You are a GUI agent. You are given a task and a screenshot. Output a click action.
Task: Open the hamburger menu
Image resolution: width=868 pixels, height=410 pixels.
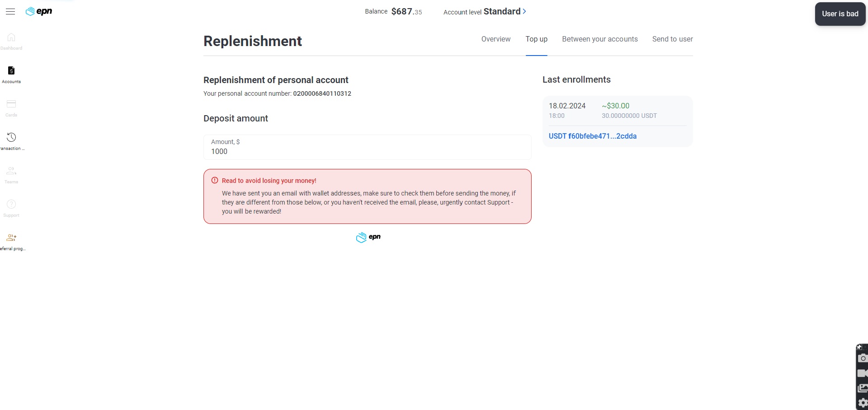click(10, 12)
